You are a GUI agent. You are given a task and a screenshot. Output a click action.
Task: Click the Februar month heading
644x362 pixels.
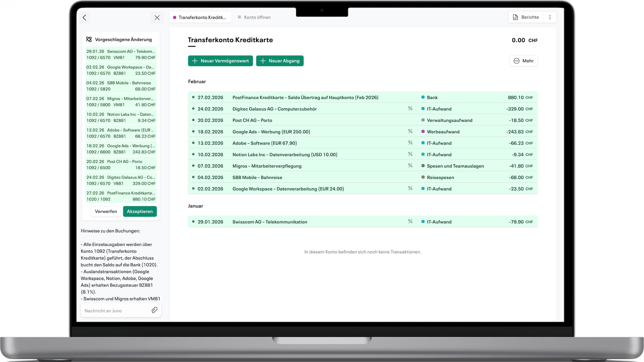pos(197,81)
